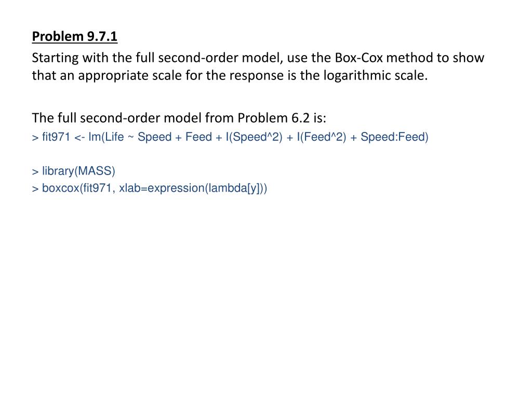Click the fit971 variable in the lm code line
Viewport: 532px width, 399px height.
pyautogui.click(x=56, y=137)
